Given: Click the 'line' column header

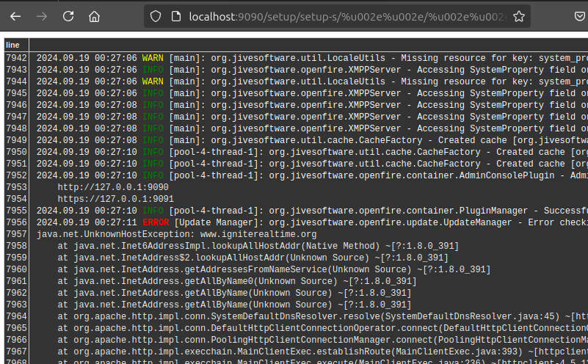Looking at the screenshot, I should tap(13, 45).
